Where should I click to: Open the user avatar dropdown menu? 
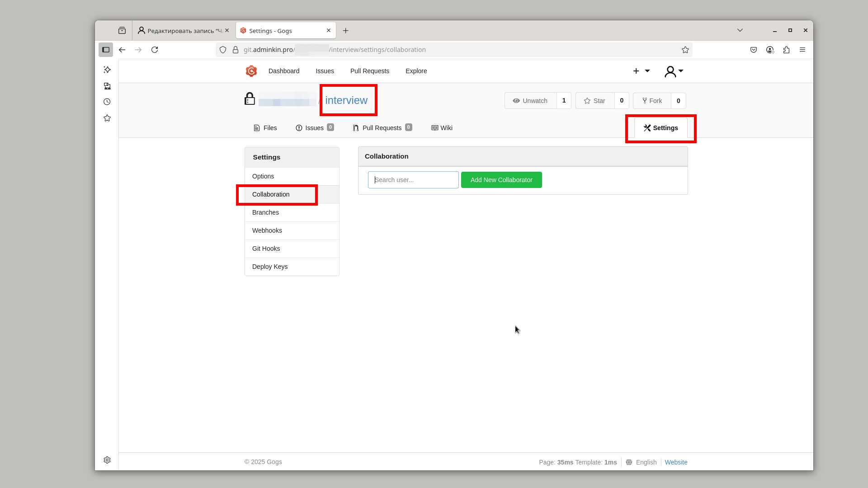pos(674,71)
